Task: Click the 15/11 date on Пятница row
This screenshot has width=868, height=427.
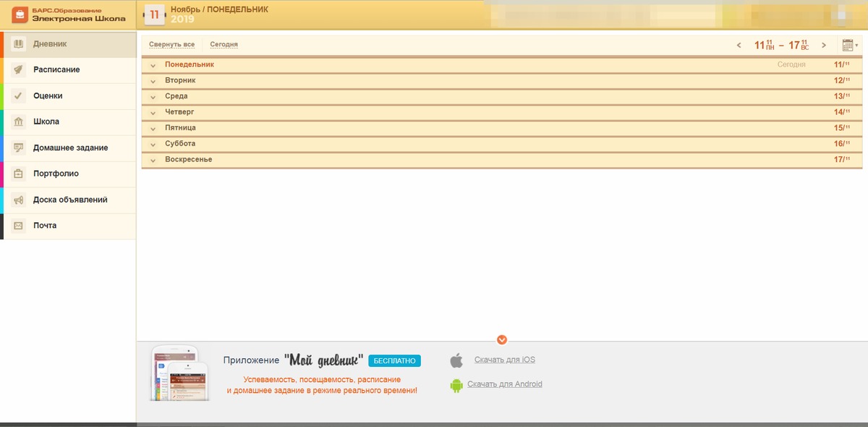Action: click(842, 128)
